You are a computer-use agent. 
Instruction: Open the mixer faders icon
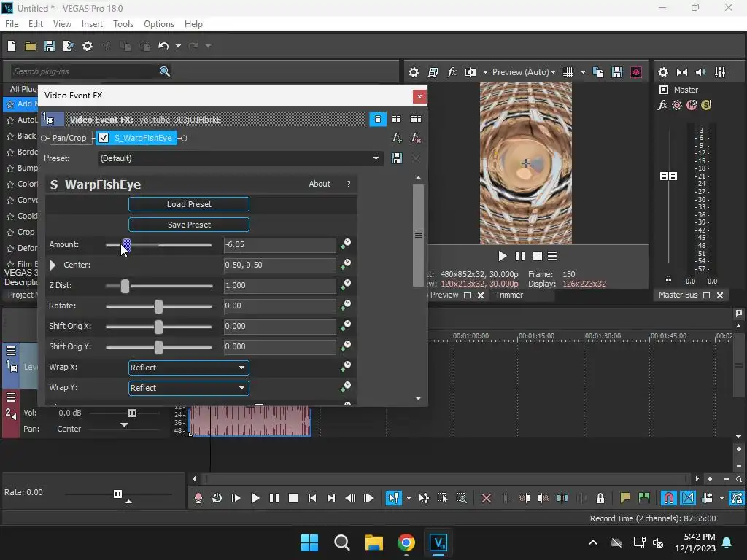point(720,72)
